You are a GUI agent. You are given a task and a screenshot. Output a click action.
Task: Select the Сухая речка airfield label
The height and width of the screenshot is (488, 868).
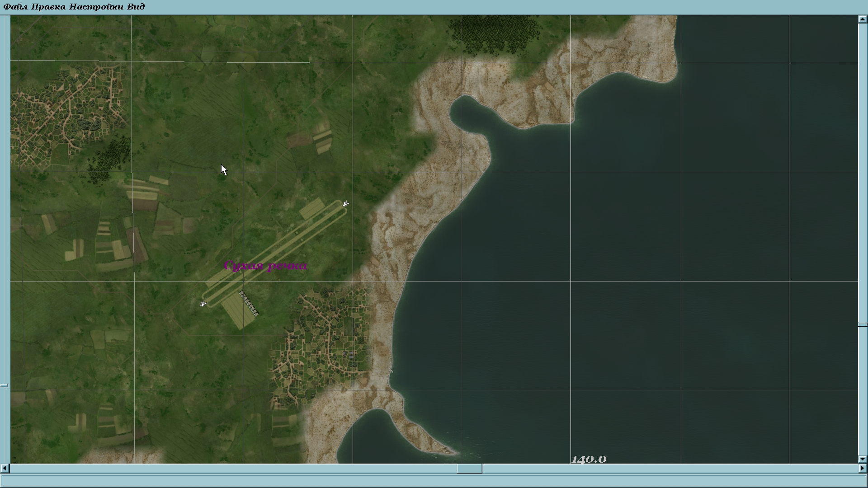265,266
